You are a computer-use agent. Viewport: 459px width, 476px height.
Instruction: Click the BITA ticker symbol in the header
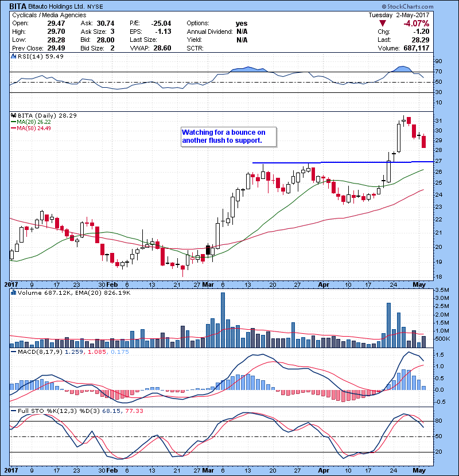point(18,6)
